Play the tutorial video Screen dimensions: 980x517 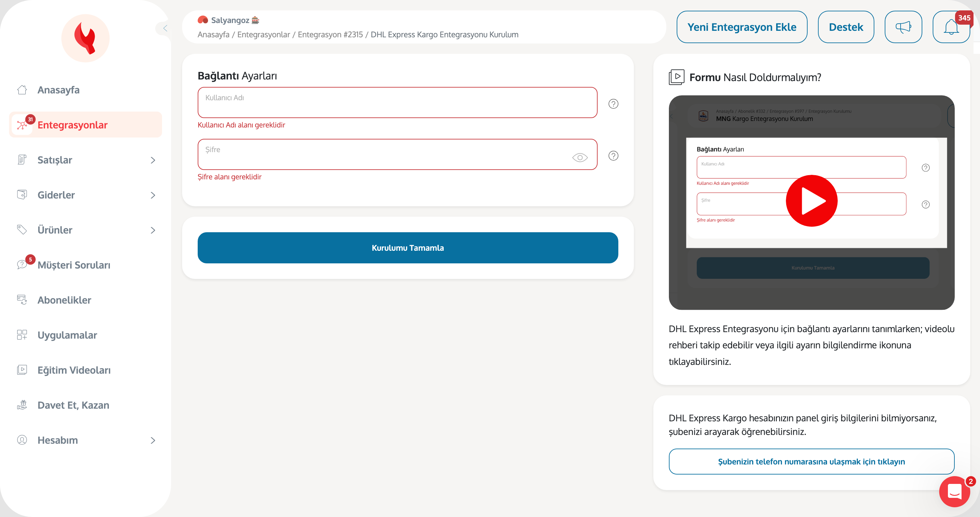coord(811,201)
